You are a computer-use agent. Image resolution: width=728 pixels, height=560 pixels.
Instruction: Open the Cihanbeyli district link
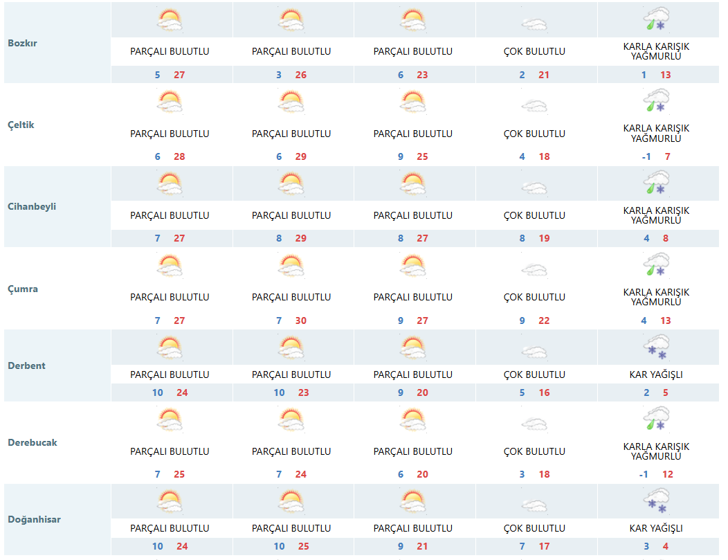click(x=32, y=206)
